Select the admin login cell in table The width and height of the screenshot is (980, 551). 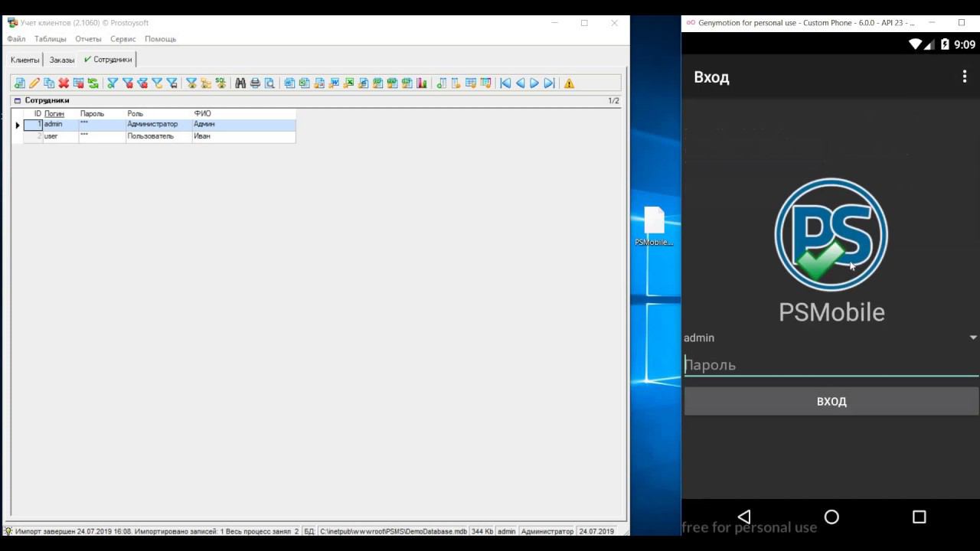tap(60, 125)
